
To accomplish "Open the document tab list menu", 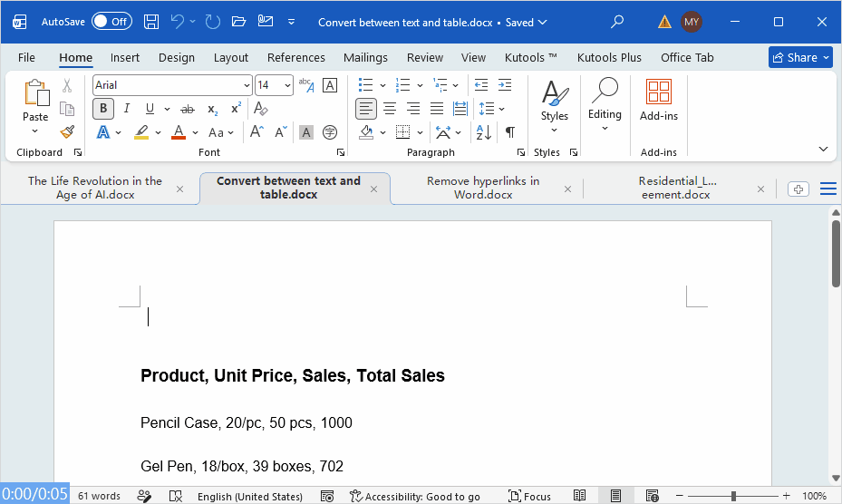I will point(828,189).
